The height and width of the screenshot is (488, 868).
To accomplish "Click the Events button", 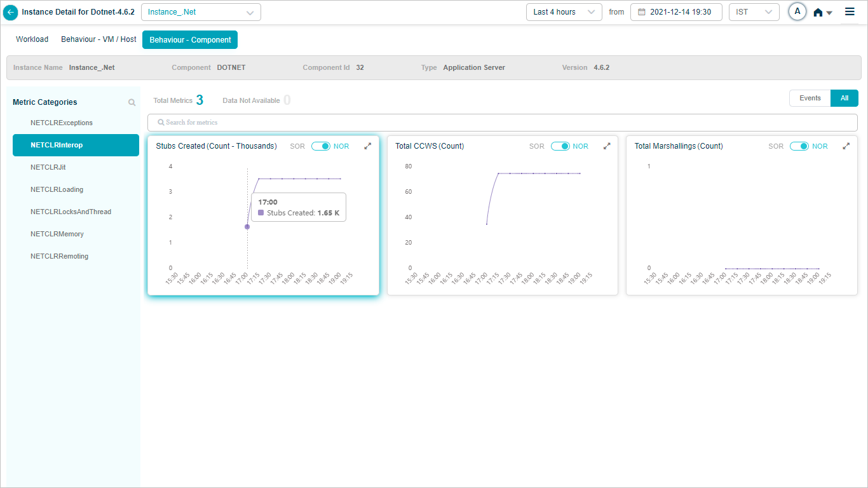I will point(810,98).
